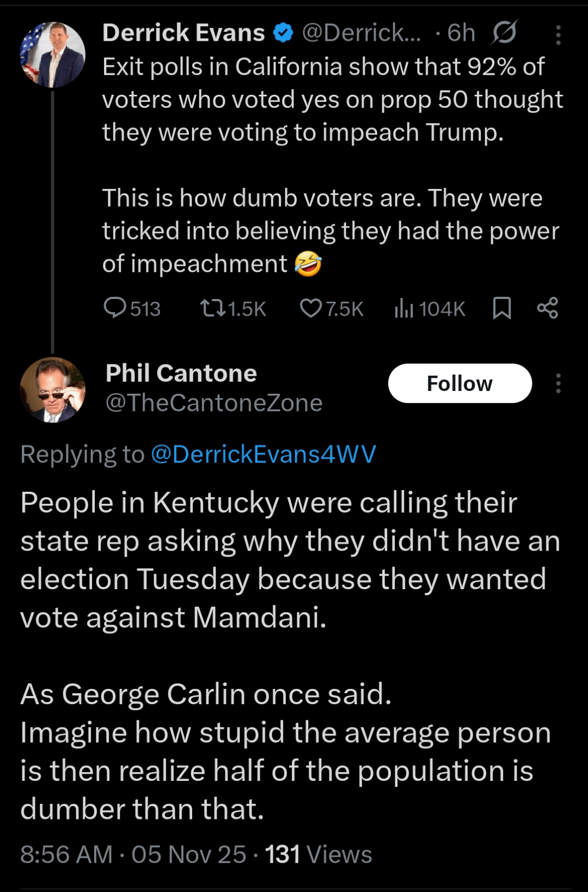The image size is (588, 892).
Task: Click the Derrick Evans display name
Action: pos(183,33)
